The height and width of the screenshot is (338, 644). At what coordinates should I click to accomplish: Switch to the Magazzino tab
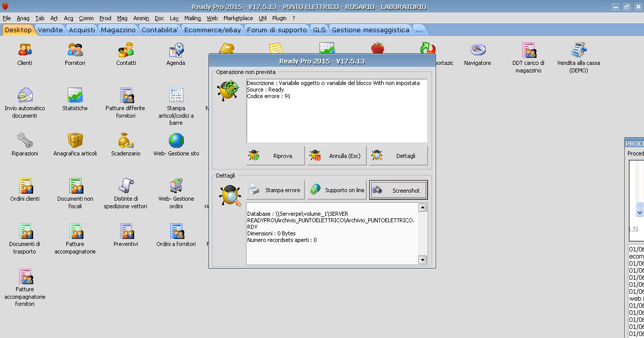pos(118,30)
